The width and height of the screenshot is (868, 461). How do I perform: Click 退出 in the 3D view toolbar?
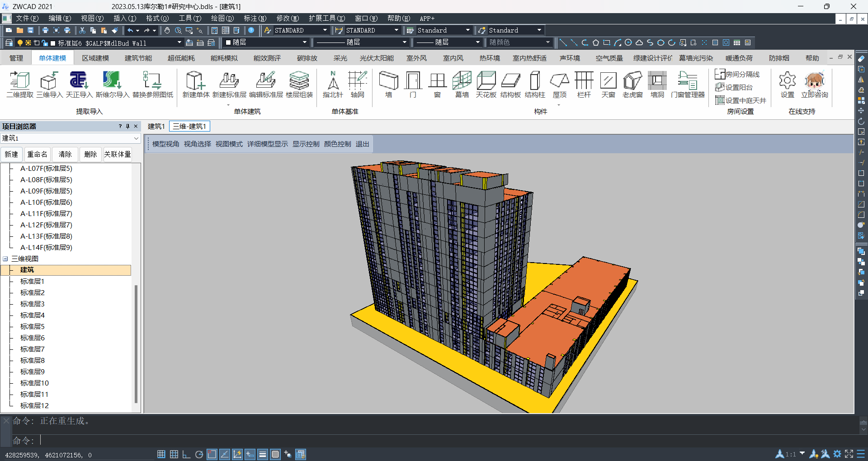click(362, 144)
